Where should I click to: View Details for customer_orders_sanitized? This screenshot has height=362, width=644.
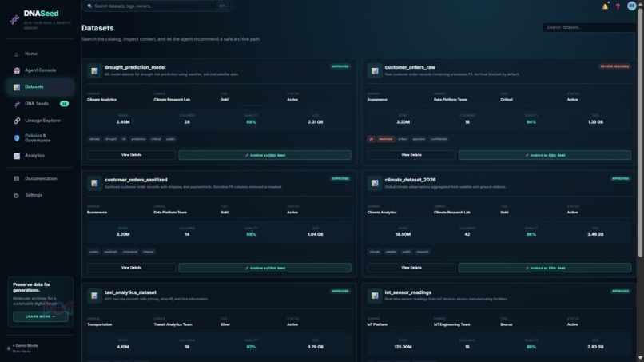click(131, 268)
